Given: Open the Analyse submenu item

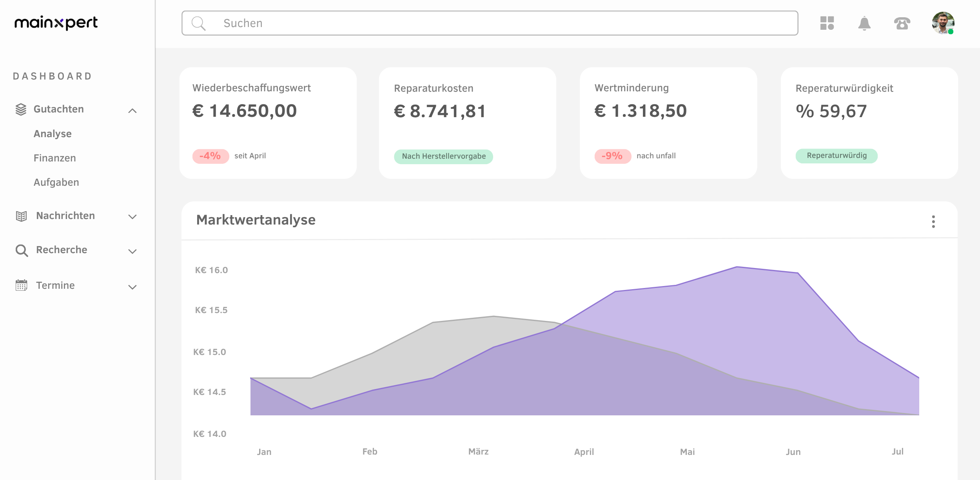Looking at the screenshot, I should point(53,134).
